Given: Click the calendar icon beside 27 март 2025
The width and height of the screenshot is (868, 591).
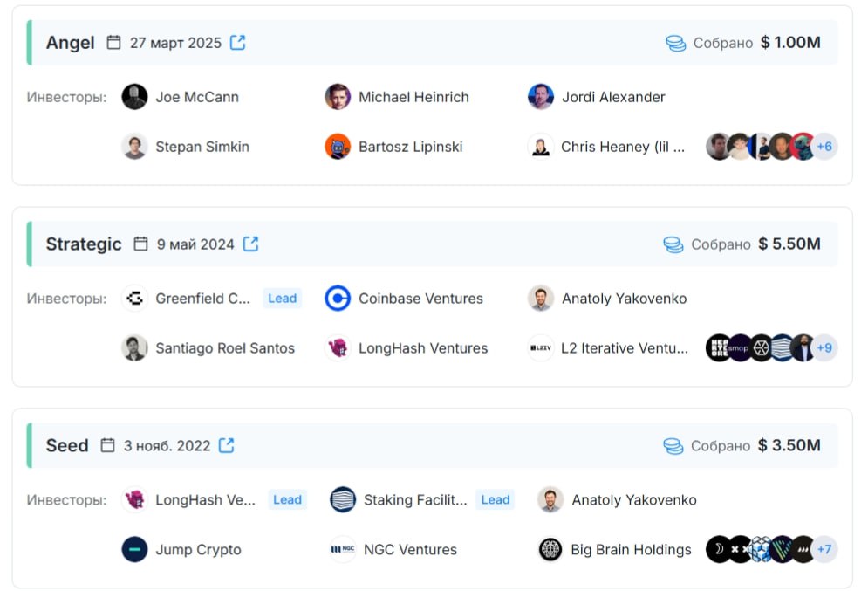Looking at the screenshot, I should 113,43.
